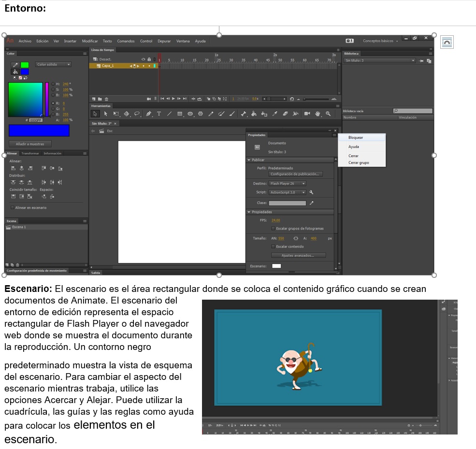Click the pencil icon beside the Clase field
Image resolution: width=476 pixels, height=449 pixels.
[312, 203]
